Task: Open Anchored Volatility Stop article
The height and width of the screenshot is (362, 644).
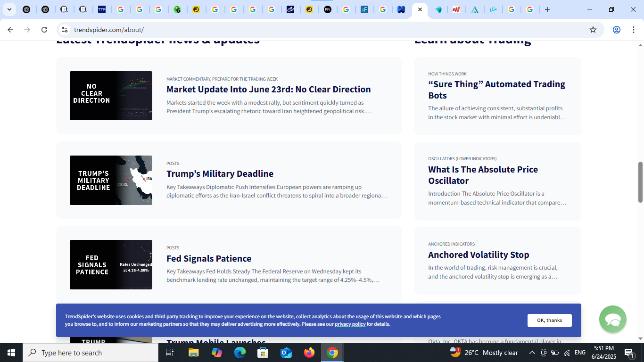Action: pos(479,255)
